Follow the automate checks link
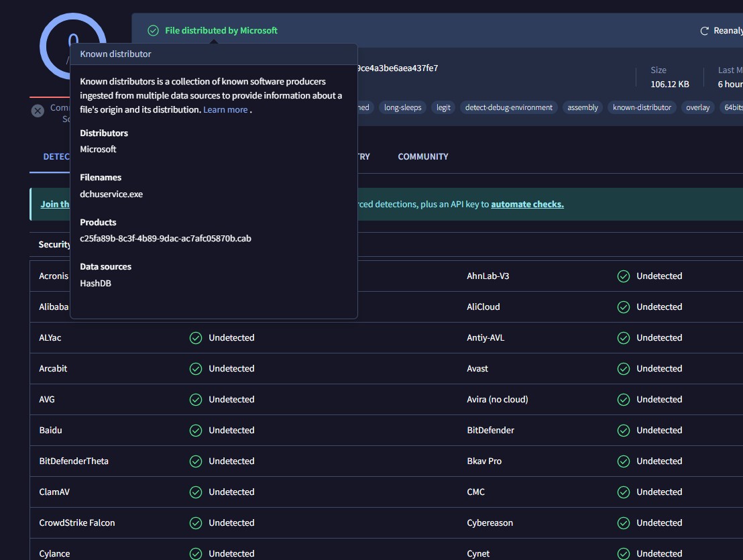The width and height of the screenshot is (743, 560). pos(527,205)
